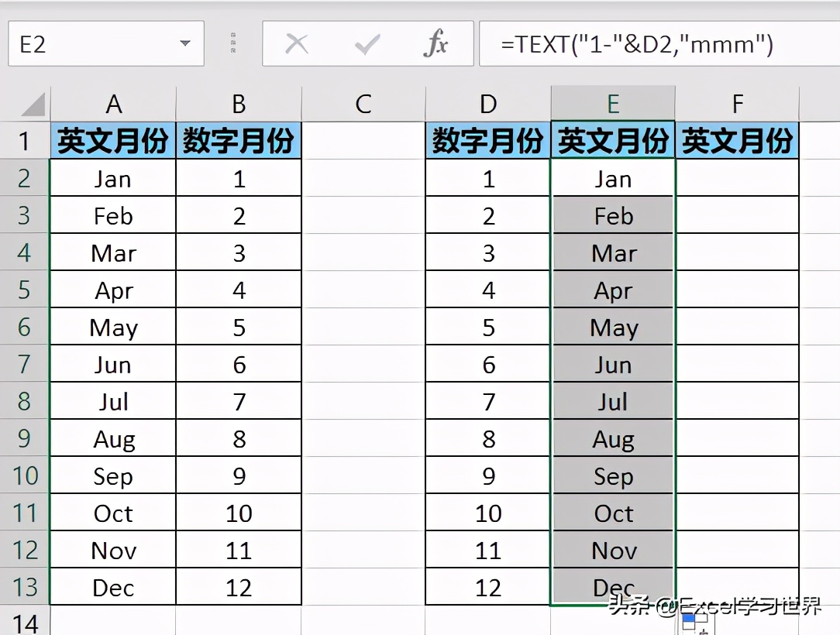
Task: Click cell E9 containing Aug
Action: point(613,438)
